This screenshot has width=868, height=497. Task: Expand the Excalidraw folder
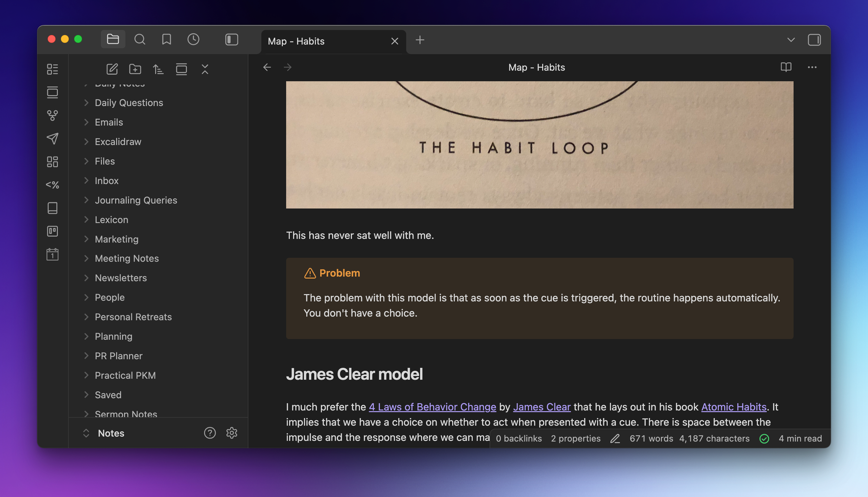pos(86,142)
